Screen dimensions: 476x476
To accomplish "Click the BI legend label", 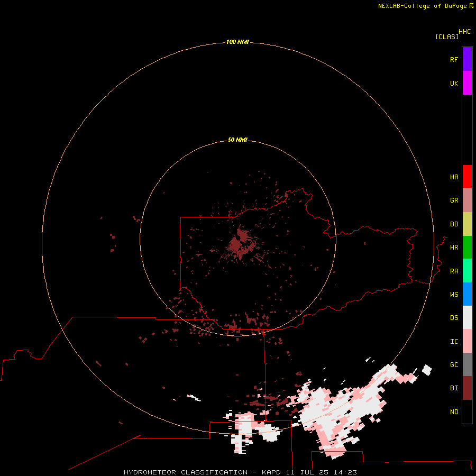I will tap(454, 388).
